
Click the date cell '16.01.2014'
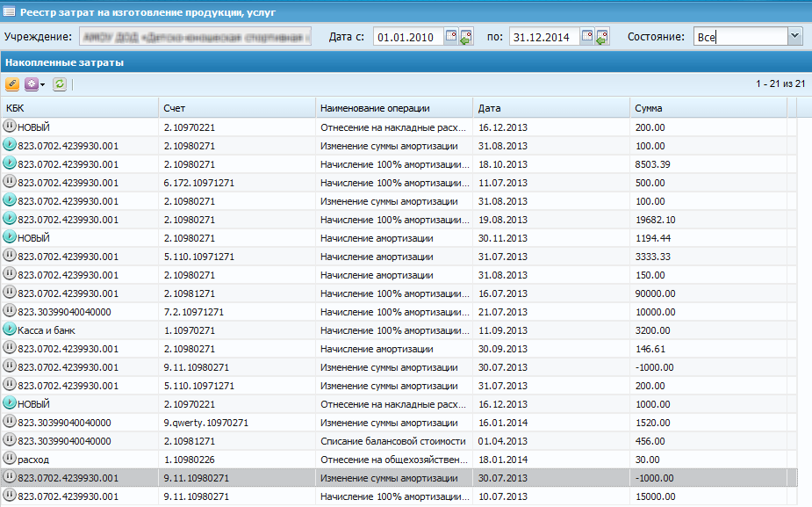pyautogui.click(x=551, y=423)
